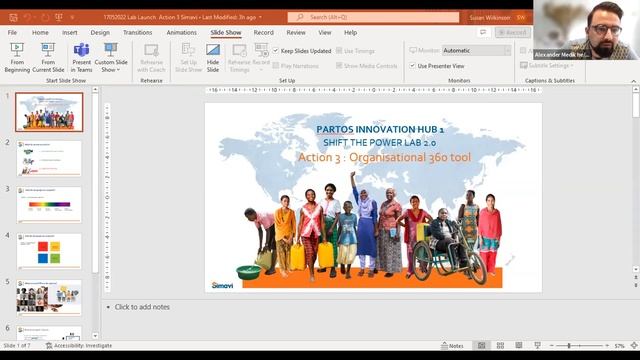The image size is (640, 360).
Task: Open the file name dropdown in title bar
Action: point(260,17)
